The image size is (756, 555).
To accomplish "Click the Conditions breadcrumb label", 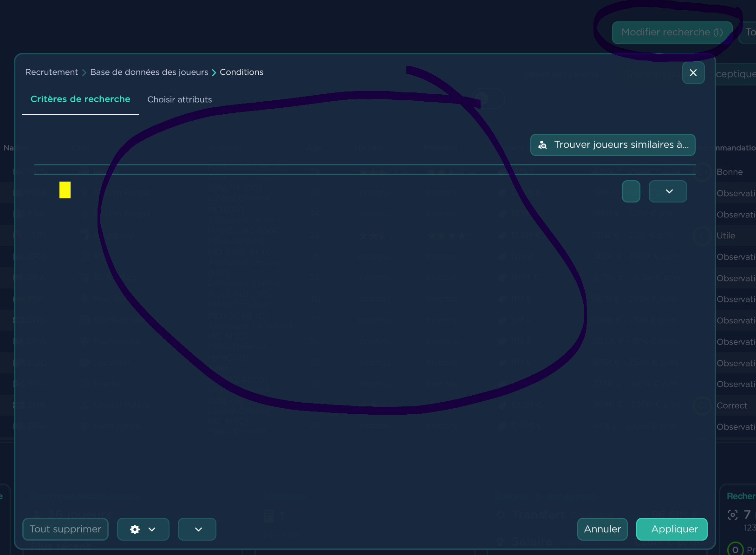I will tap(241, 72).
